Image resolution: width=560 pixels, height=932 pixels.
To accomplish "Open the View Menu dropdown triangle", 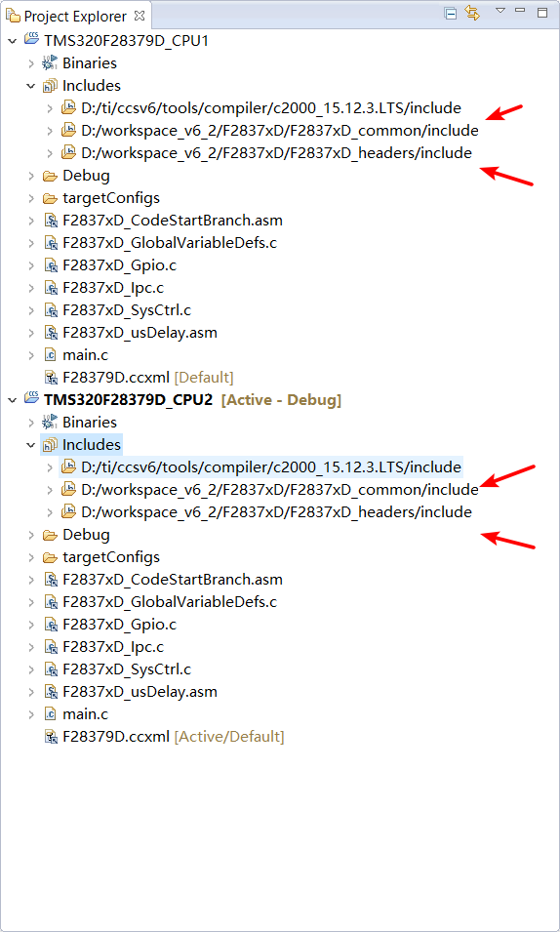I will point(500,10).
